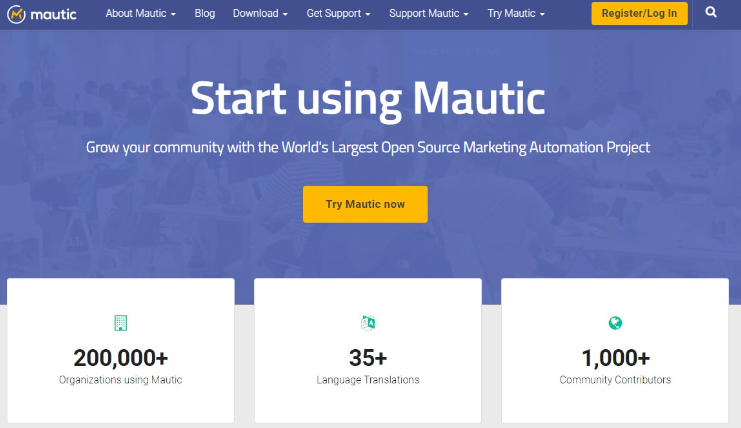Expand the Support Mautic dropdown menu
This screenshot has width=741, height=428.
[x=428, y=14]
